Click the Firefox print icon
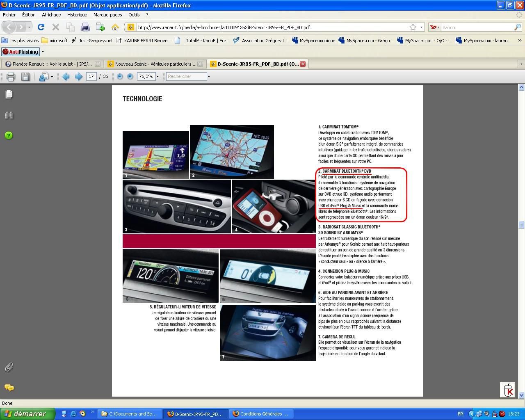 85,27
